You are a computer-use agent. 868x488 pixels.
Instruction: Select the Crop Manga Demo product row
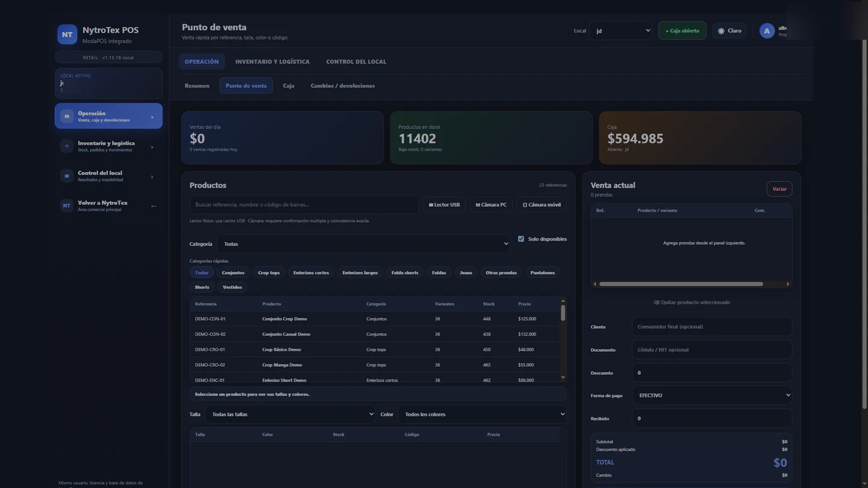tap(374, 365)
